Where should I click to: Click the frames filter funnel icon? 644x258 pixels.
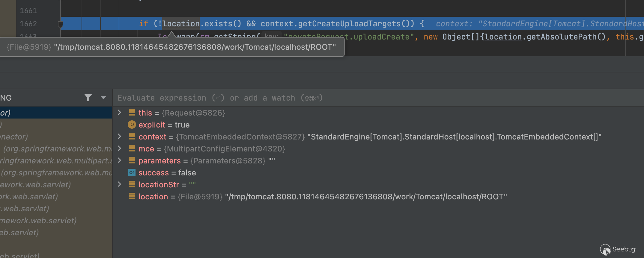pos(88,98)
